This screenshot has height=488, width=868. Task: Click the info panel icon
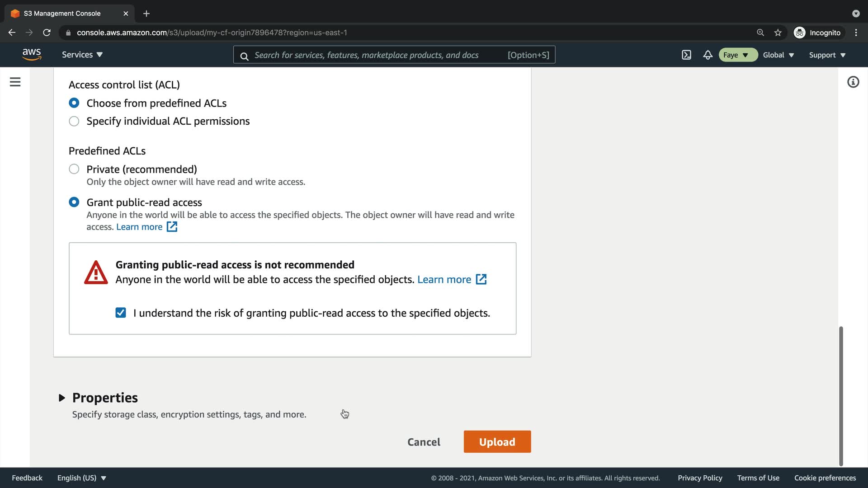pyautogui.click(x=853, y=82)
